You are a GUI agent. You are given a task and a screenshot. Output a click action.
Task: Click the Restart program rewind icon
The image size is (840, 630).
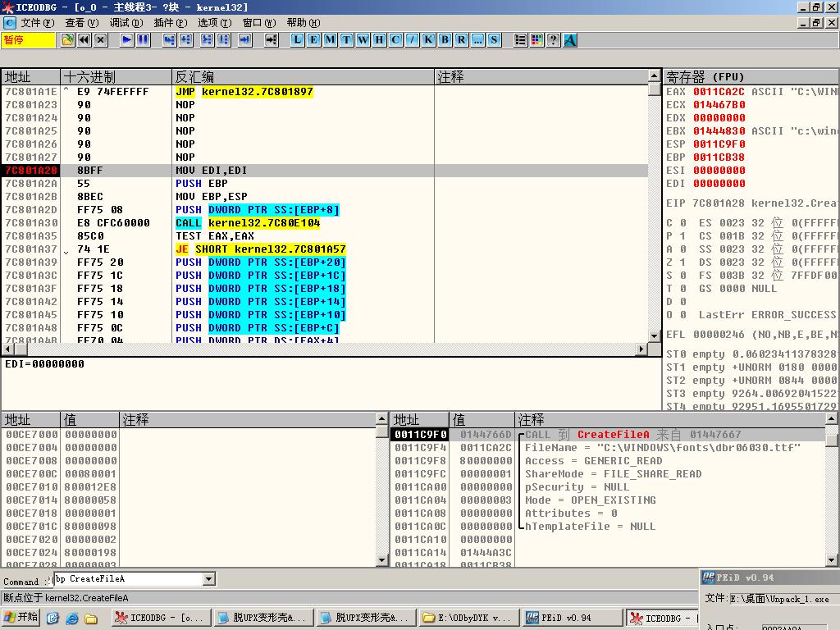coord(84,39)
